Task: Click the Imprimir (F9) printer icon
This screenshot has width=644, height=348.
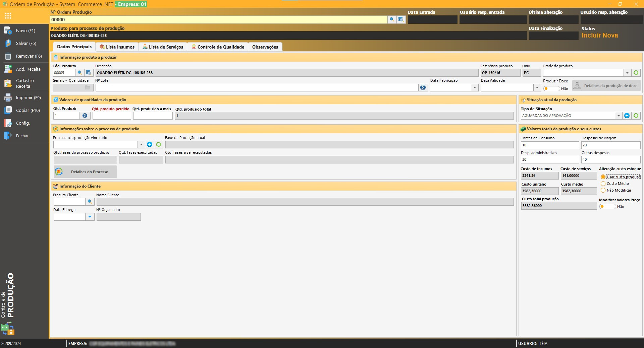Action: click(x=8, y=97)
